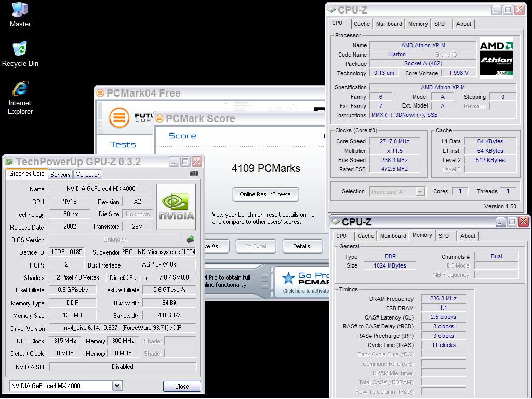The width and height of the screenshot is (532, 399).
Task: Click the upper CPU-Z window title icon
Action: click(x=331, y=10)
